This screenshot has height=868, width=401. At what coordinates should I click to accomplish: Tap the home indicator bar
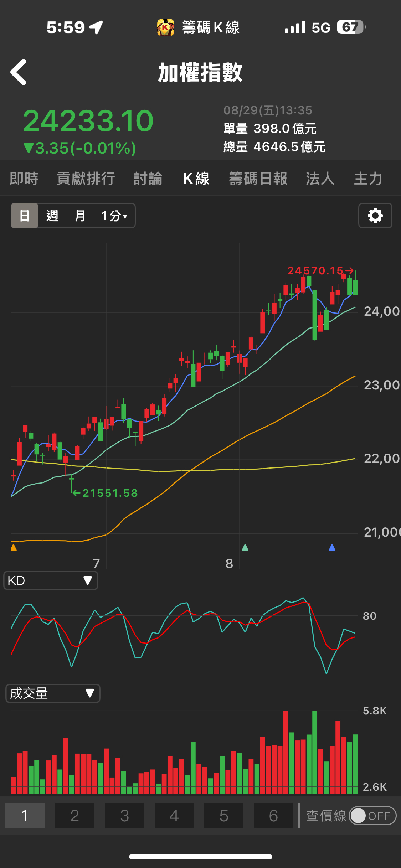pos(201,857)
